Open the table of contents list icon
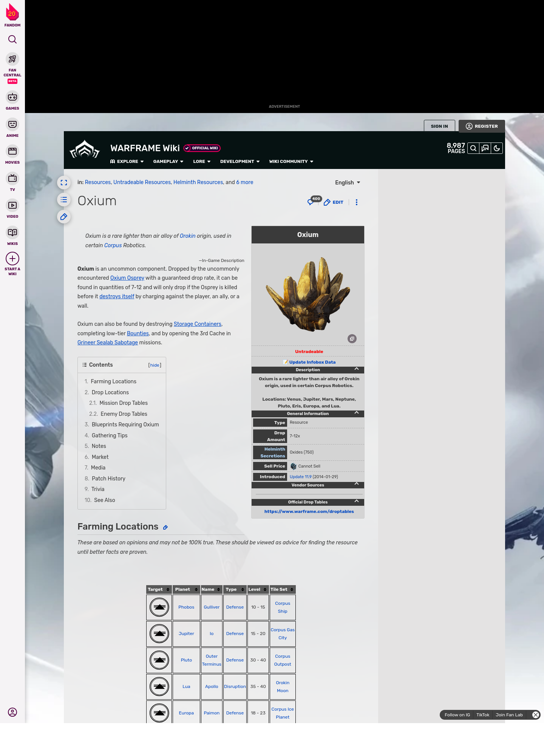The width and height of the screenshot is (544, 756). [64, 200]
